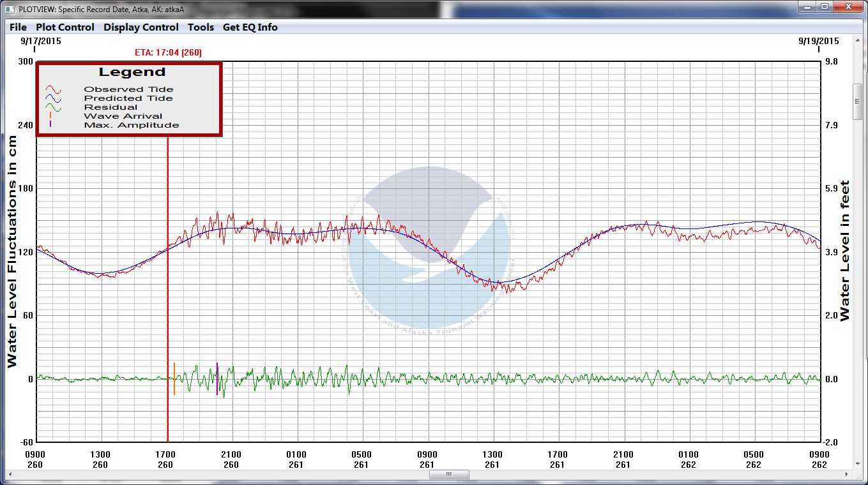Click the red Observed Tide legend line symbol
Image resolution: width=868 pixels, height=485 pixels.
coord(52,90)
